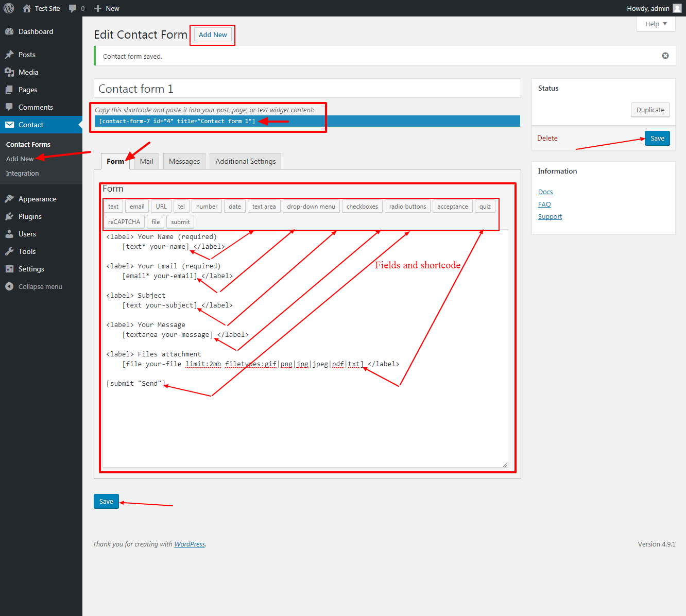Delete this contact form
Image resolution: width=686 pixels, height=616 pixels.
(x=547, y=138)
